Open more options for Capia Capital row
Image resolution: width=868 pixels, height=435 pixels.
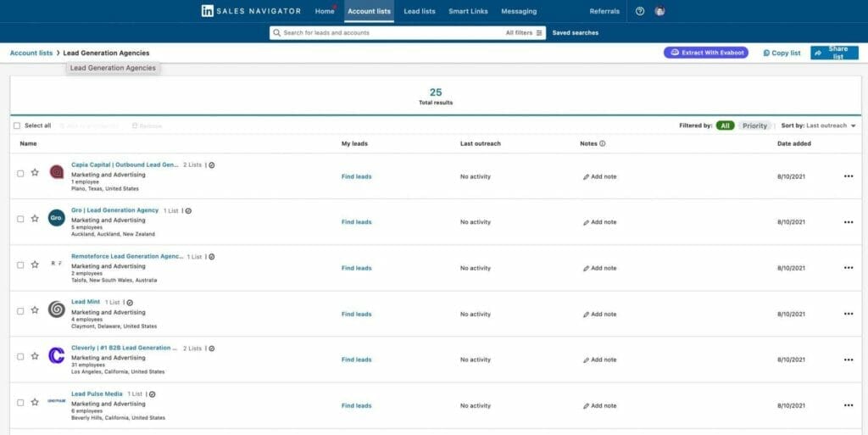[848, 176]
